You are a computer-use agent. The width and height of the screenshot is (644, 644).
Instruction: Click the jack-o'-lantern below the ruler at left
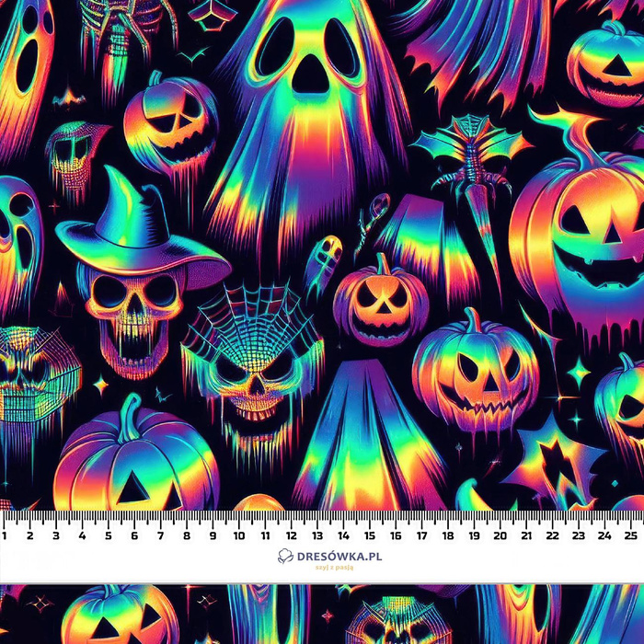[120, 615]
